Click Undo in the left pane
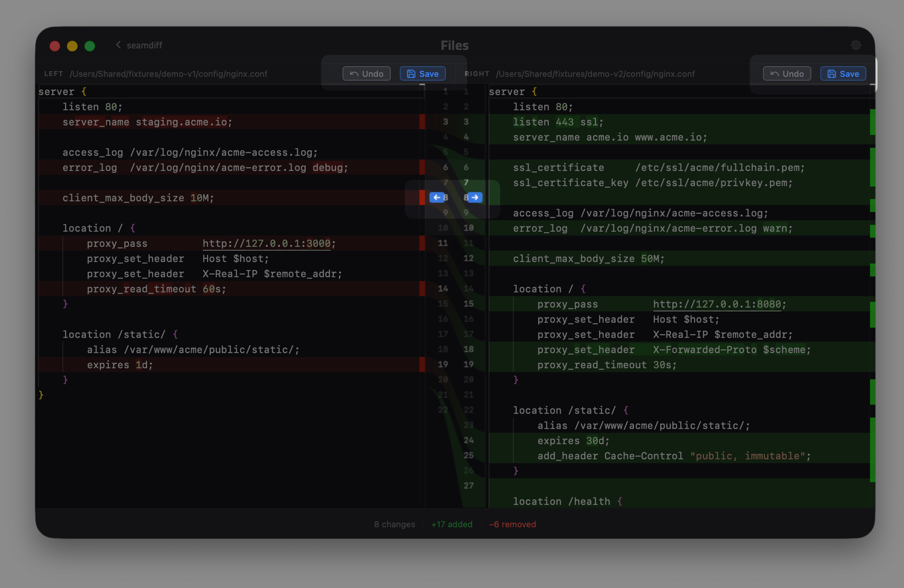The width and height of the screenshot is (904, 588). pos(367,74)
